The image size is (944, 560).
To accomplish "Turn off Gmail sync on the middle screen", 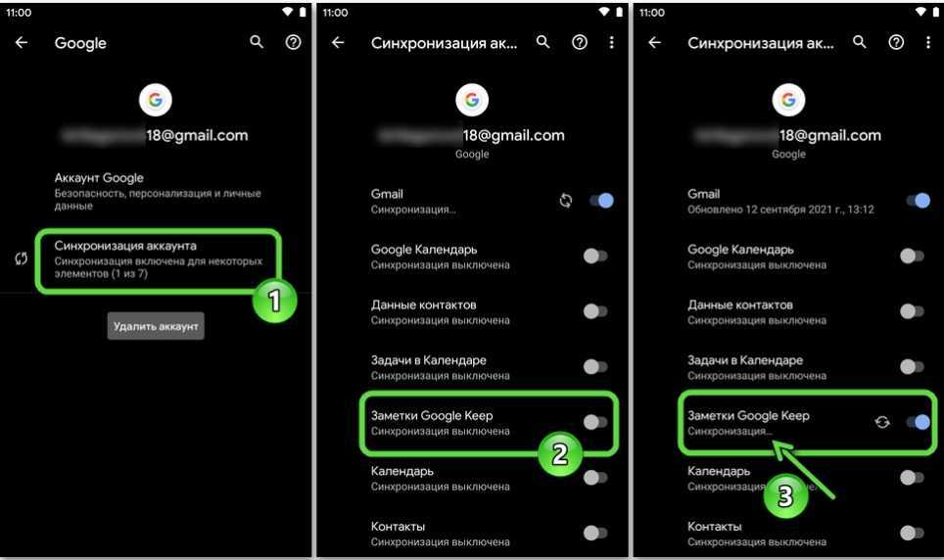I will 601,201.
